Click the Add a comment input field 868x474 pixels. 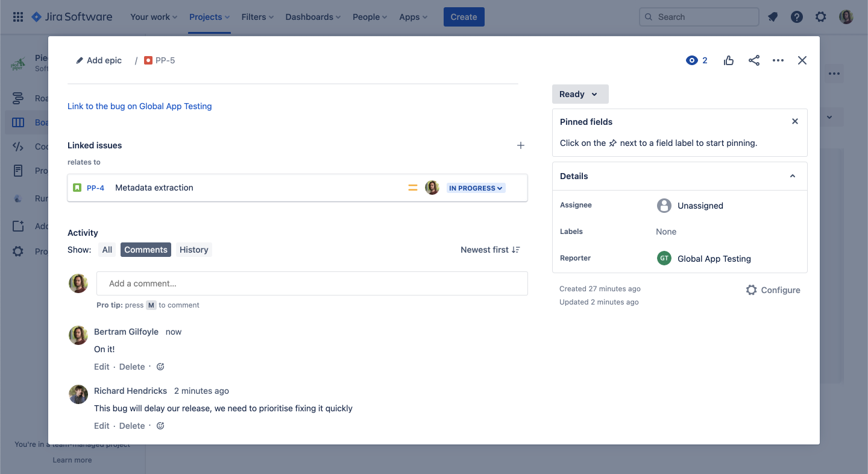coord(312,283)
